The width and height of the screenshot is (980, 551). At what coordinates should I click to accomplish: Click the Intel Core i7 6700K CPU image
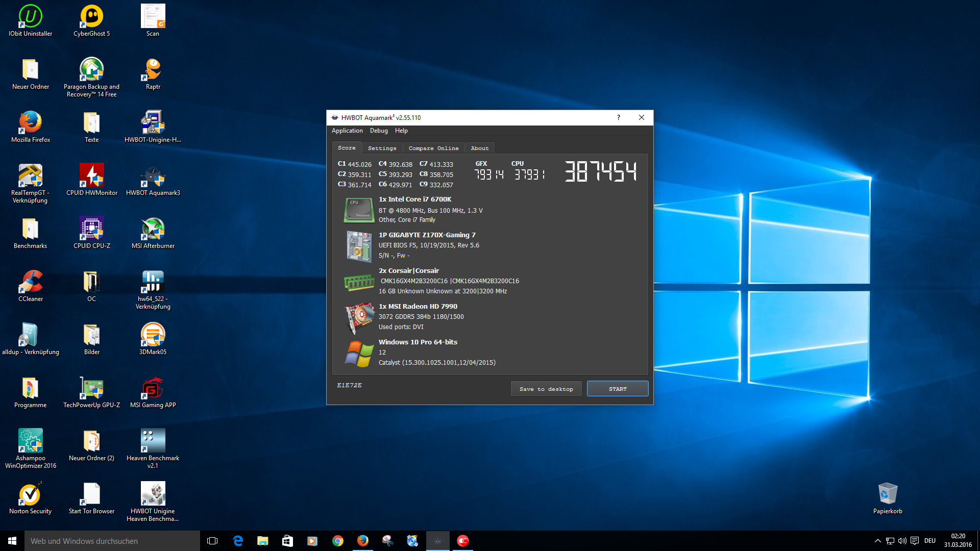359,210
